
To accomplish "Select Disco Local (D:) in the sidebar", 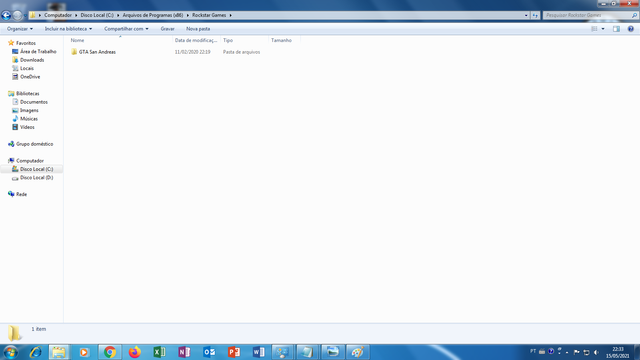I will (x=36, y=178).
